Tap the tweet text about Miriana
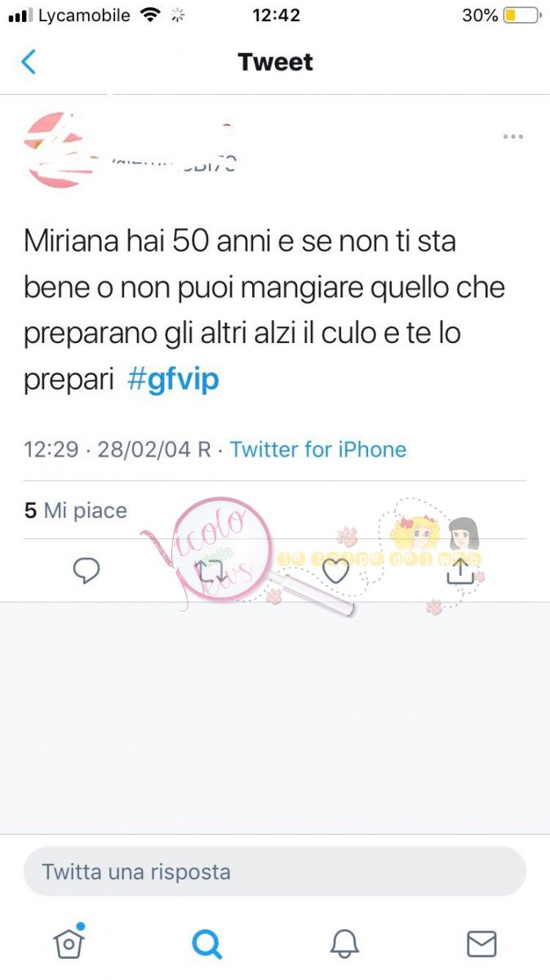Viewport: 550px width, 980px height. [264, 311]
